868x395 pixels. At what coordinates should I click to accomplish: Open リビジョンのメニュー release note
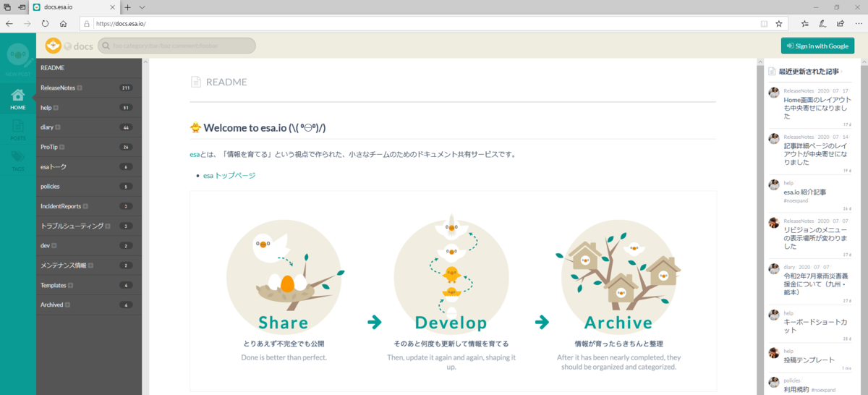pos(816,237)
